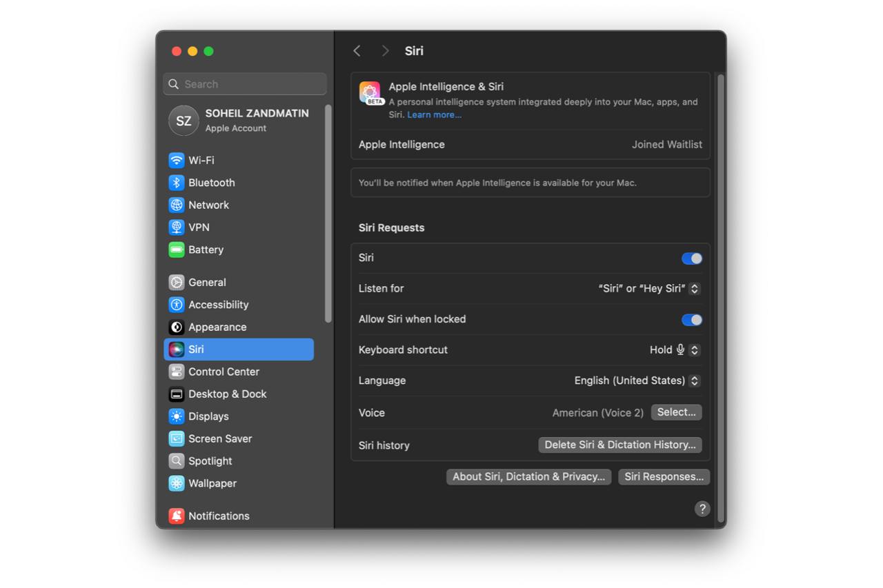Screen dimensions: 883x588
Task: Click the Apple Intelligence & Siri title
Action: [446, 87]
